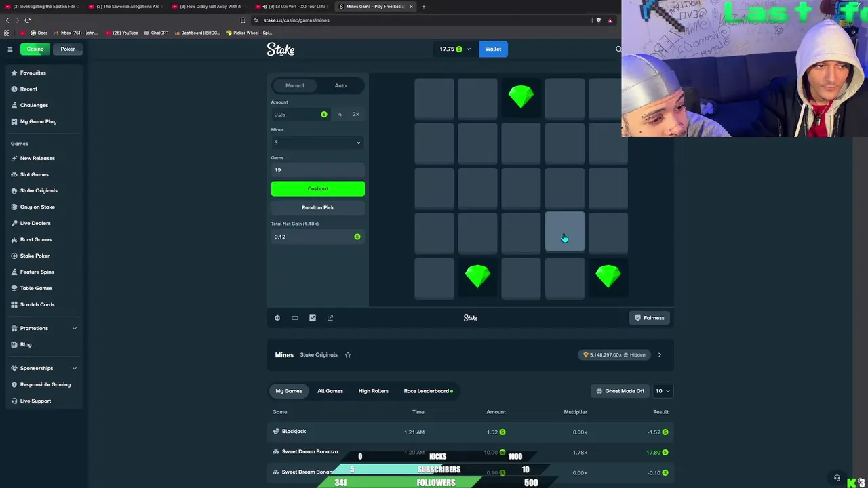Switch to Auto betting mode

pos(340,85)
